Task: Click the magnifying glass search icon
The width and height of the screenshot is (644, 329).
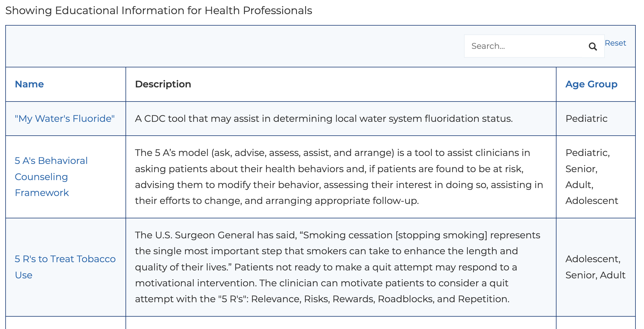Action: (x=593, y=46)
